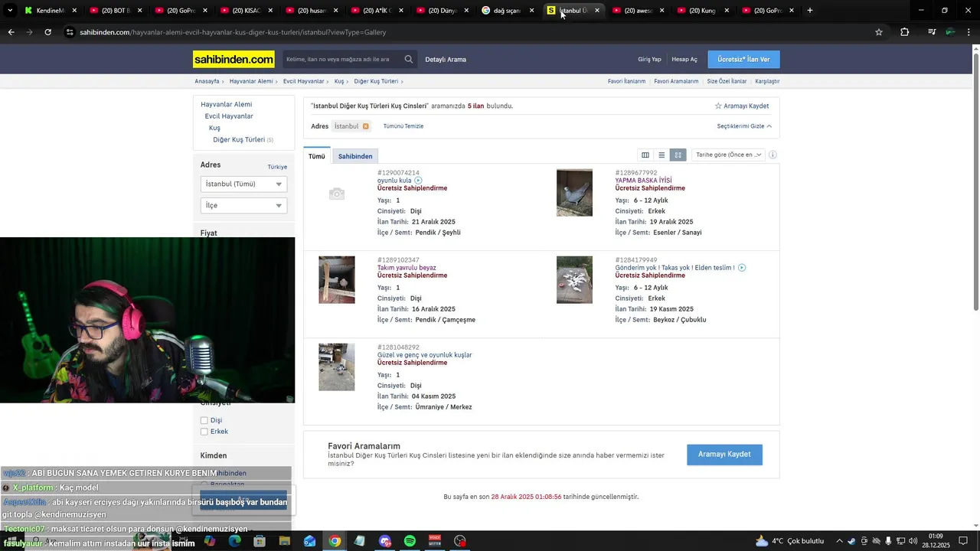Open Spotify from the taskbar
This screenshot has height=551, width=980.
tap(410, 541)
